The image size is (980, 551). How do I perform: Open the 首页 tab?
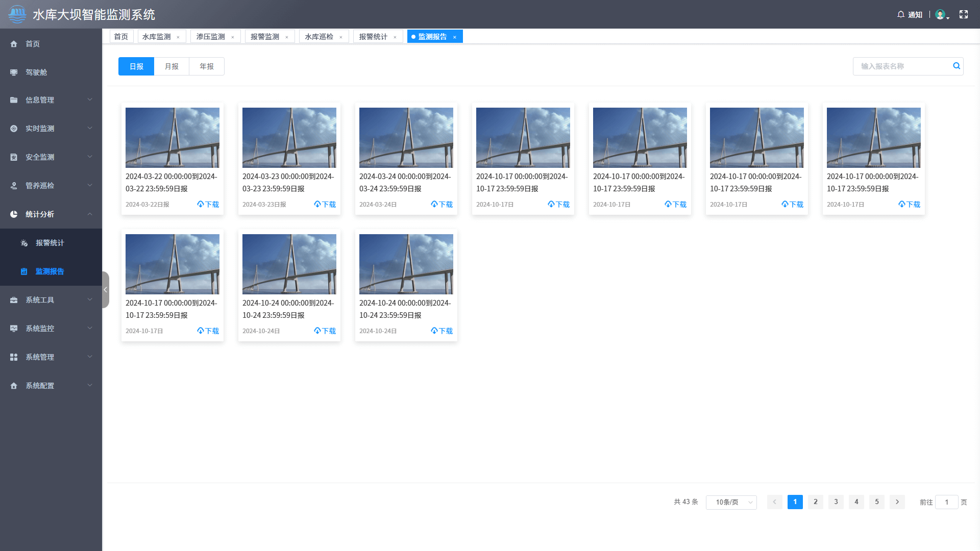click(121, 36)
